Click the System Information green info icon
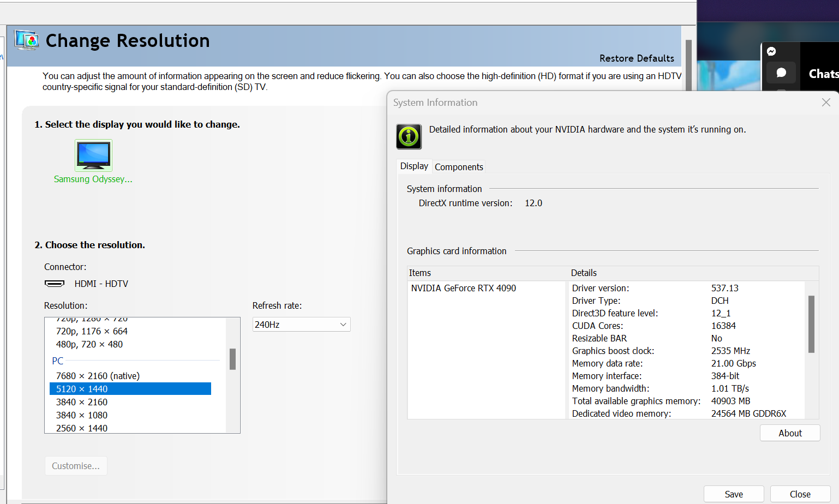 409,136
